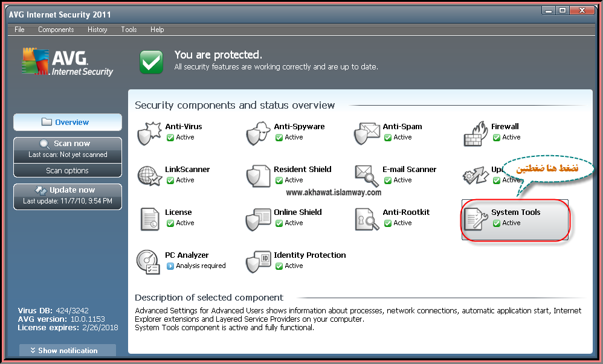This screenshot has width=603, height=364.
Task: Select the Anti-Rootkit magnifier icon
Action: 367,219
